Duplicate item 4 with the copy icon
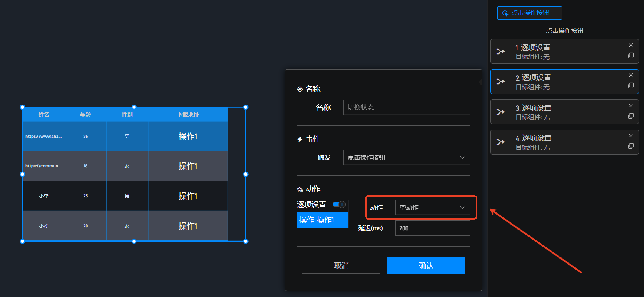 631,146
